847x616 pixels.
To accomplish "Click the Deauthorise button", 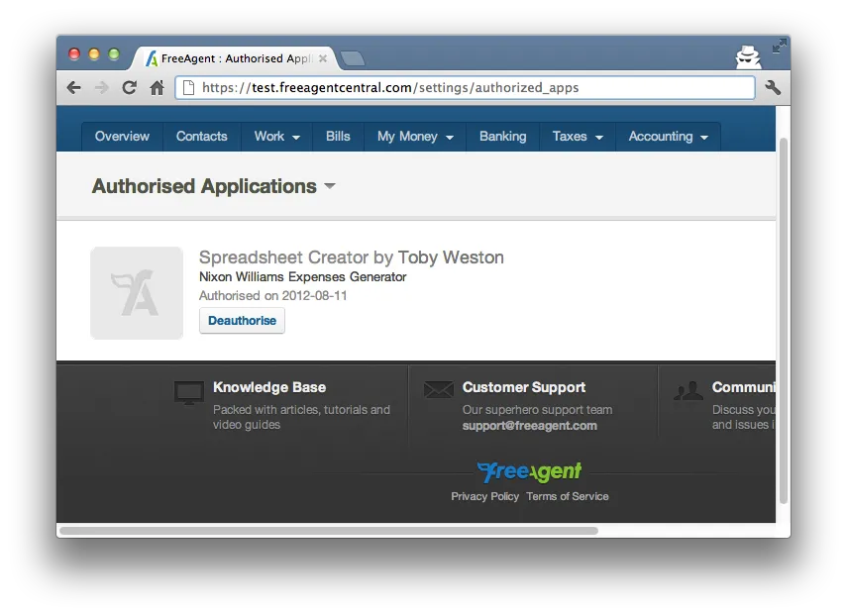I will (x=242, y=321).
